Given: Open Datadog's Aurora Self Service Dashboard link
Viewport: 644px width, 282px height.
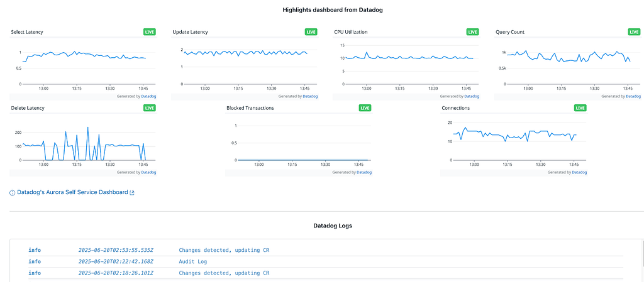Looking at the screenshot, I should click(x=72, y=192).
